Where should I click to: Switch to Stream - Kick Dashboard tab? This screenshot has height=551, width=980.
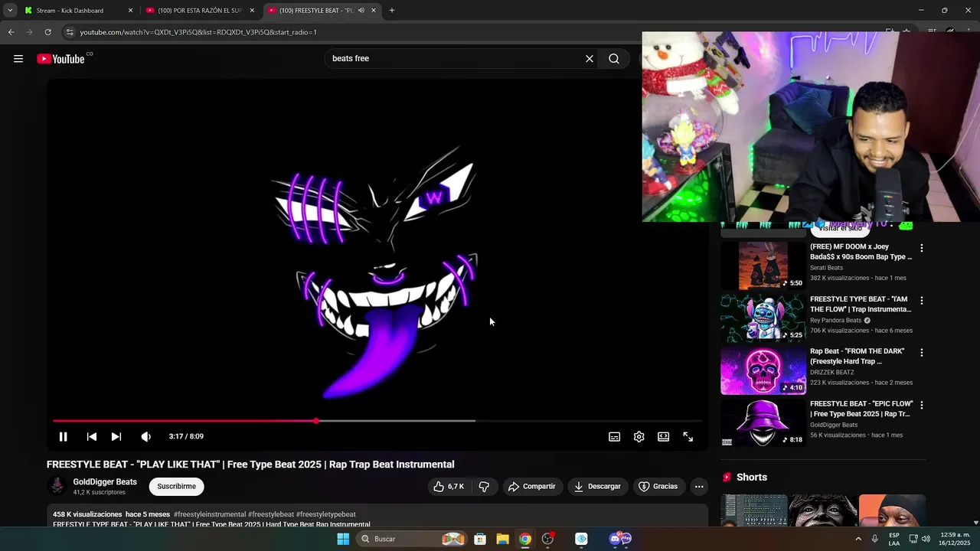click(78, 11)
